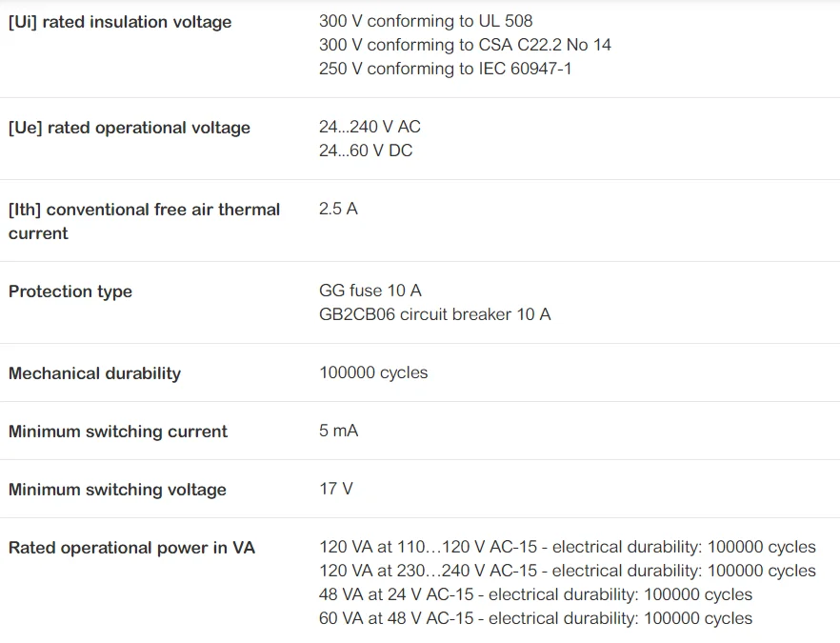
Task: Select the "5 mA" value
Action: pyautogui.click(x=338, y=431)
